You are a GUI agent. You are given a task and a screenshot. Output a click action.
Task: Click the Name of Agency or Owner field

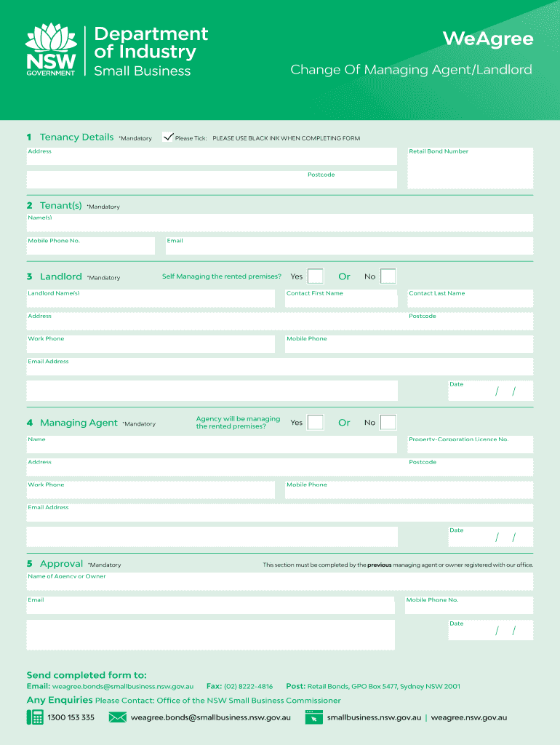pos(280,581)
